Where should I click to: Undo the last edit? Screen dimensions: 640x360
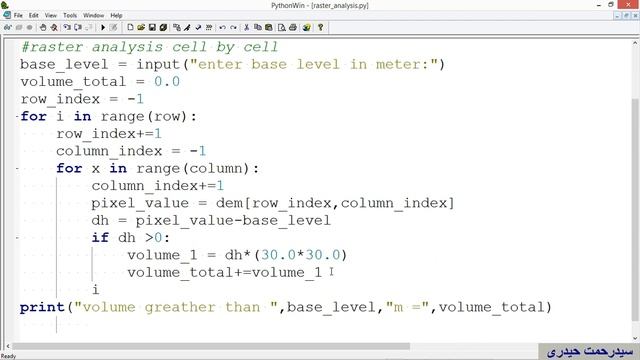222,27
